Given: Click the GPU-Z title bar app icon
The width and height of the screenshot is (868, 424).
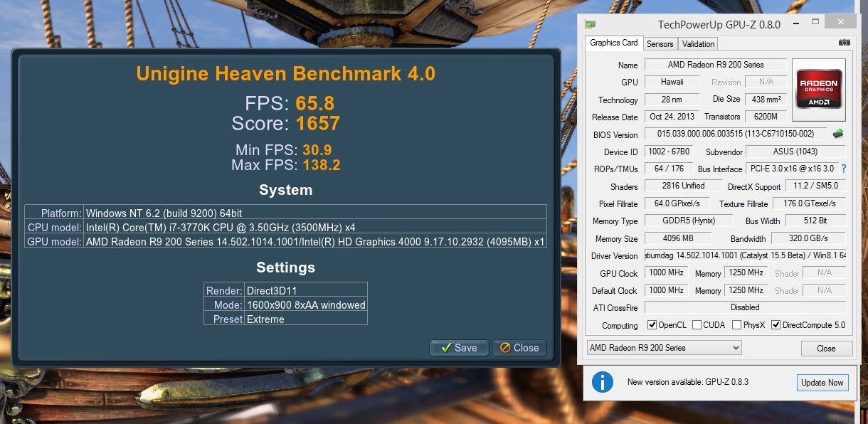Looking at the screenshot, I should pos(590,24).
